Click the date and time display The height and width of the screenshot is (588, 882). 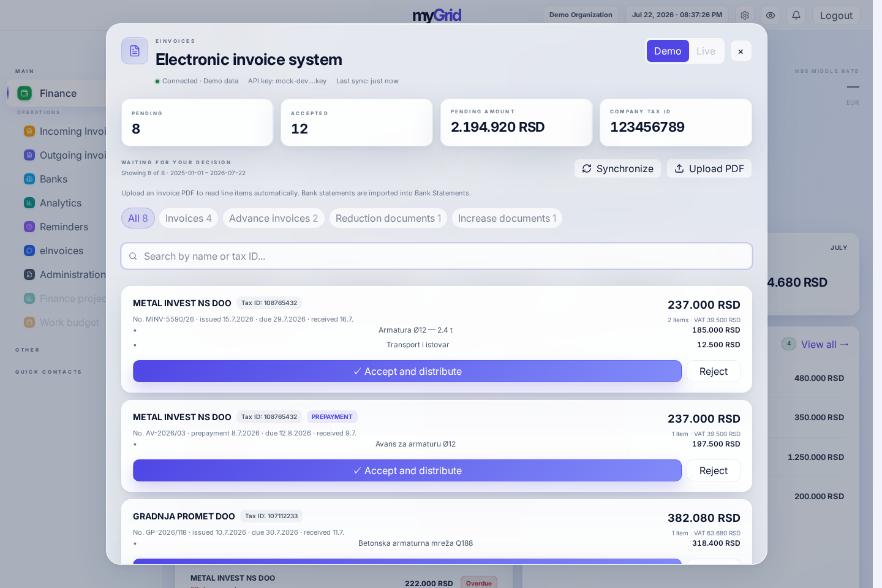(x=677, y=15)
